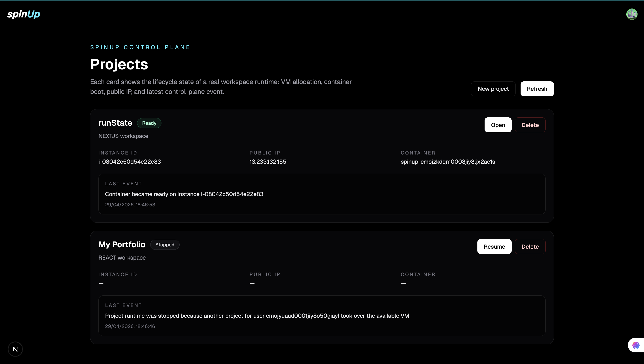This screenshot has width=644, height=364.
Task: Click timestamp 29/04/2026, 18:46:53
Action: coord(130,205)
